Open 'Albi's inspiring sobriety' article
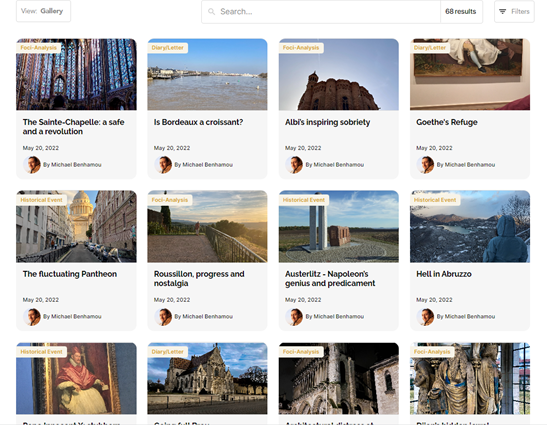Viewport: 547px width, 425px height. coord(328,122)
